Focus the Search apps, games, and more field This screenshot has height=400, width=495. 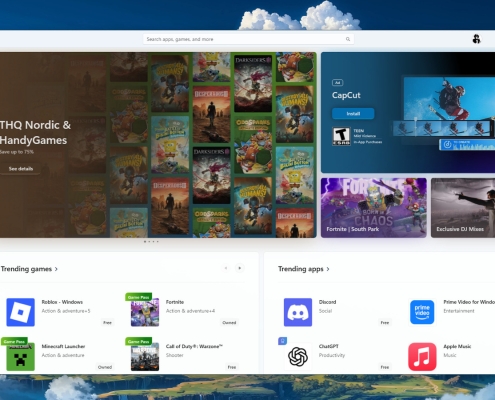[248, 39]
